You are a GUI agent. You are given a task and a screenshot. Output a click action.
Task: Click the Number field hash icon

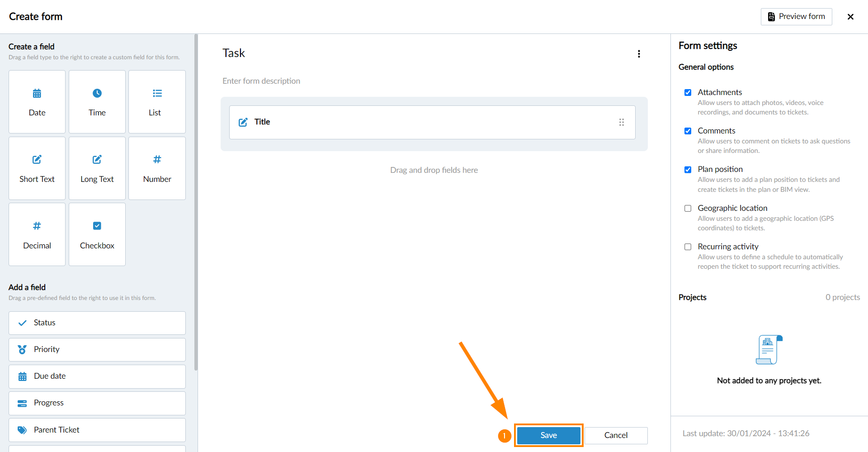pos(157,159)
